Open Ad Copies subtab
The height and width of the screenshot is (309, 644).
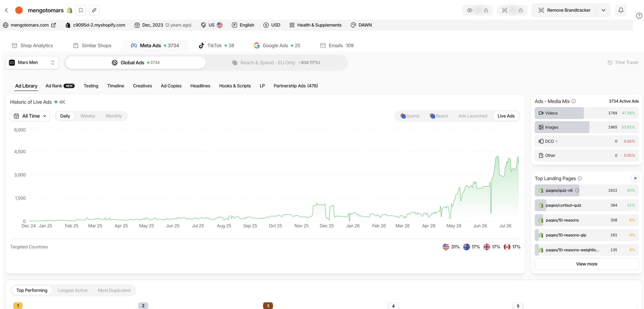[x=171, y=86]
